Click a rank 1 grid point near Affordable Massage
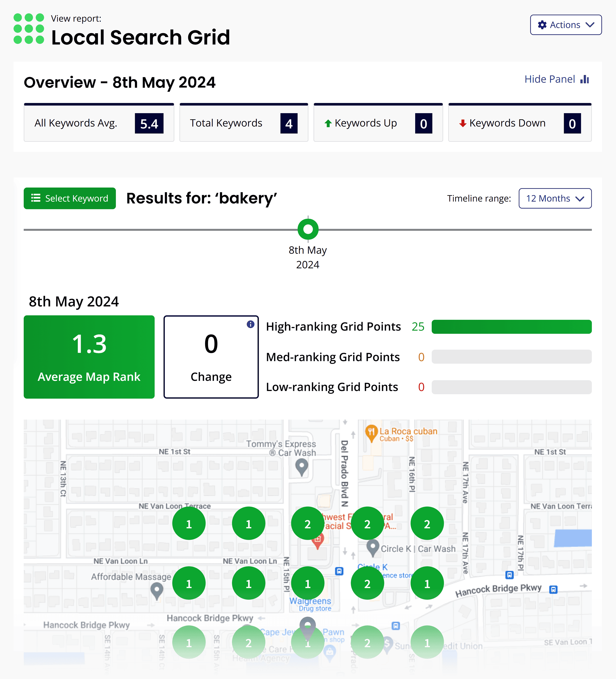The image size is (616, 679). (189, 583)
